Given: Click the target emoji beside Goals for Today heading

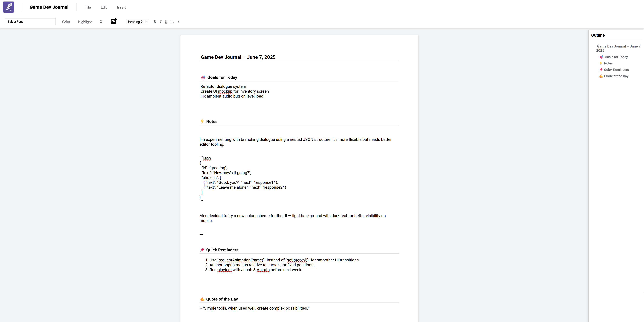Looking at the screenshot, I should coord(203,78).
